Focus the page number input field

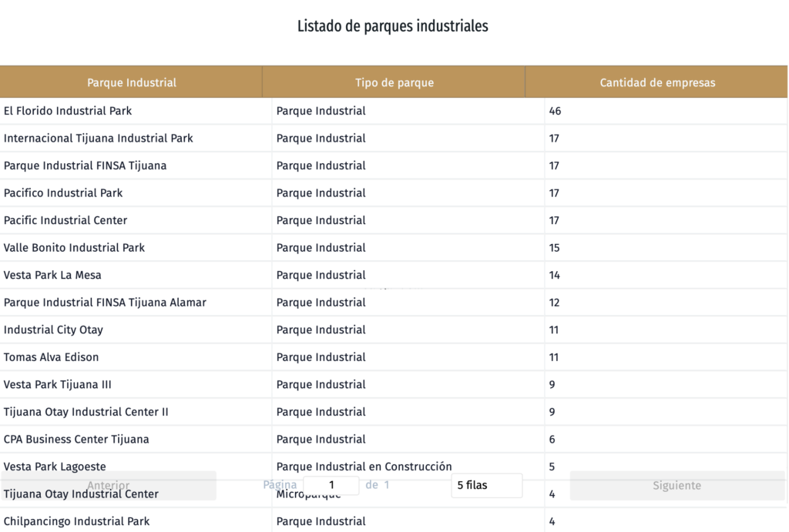[x=331, y=486]
